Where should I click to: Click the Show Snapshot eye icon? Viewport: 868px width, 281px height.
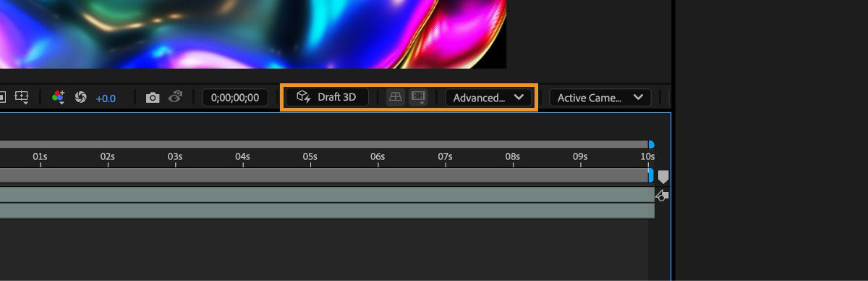click(x=175, y=97)
